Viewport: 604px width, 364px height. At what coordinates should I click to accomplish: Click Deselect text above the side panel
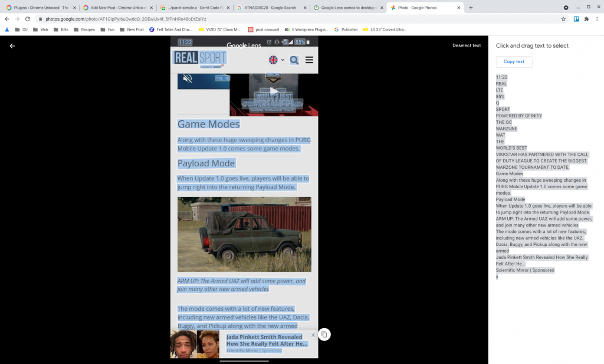[x=466, y=45]
